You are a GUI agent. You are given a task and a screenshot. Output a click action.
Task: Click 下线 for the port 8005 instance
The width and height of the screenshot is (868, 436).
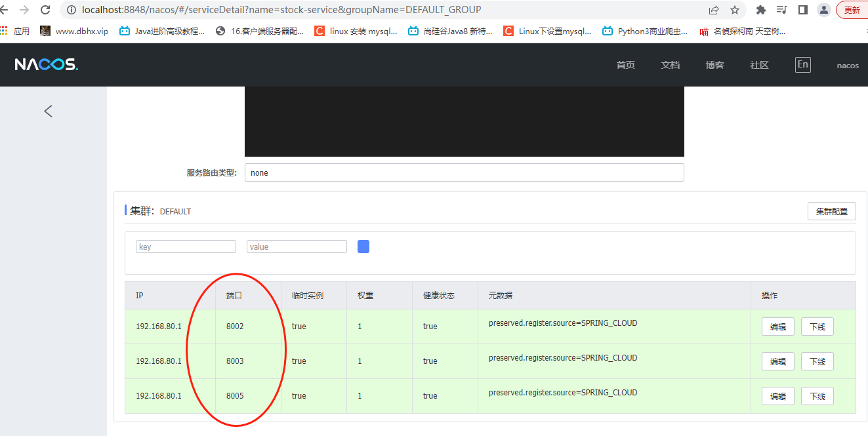(x=817, y=395)
